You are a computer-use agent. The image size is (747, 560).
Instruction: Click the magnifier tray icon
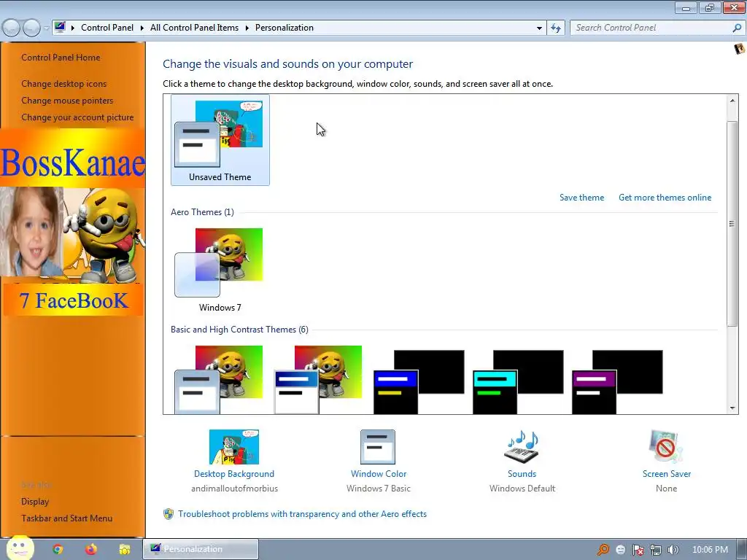click(603, 550)
